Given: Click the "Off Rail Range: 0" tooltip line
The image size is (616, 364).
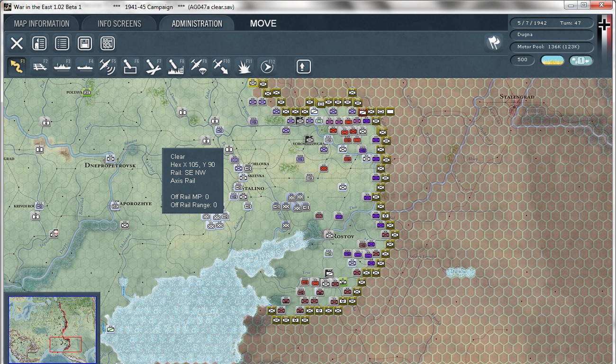Looking at the screenshot, I should tap(194, 205).
